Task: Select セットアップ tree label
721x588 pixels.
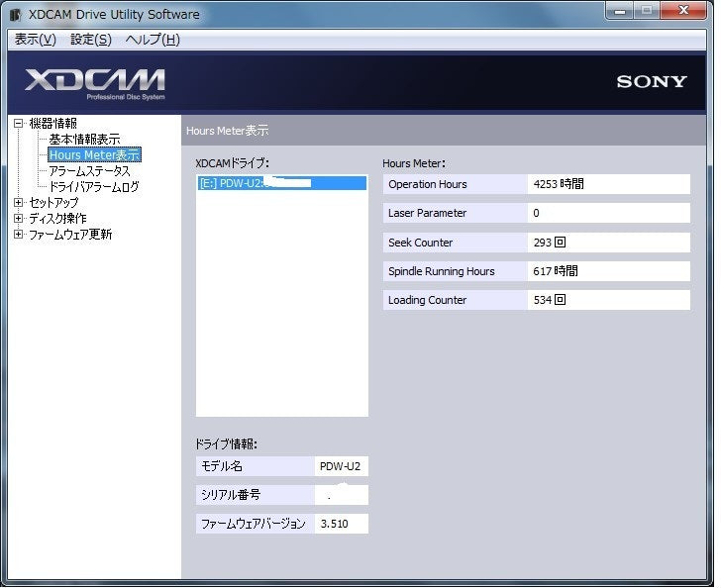Action: [53, 202]
